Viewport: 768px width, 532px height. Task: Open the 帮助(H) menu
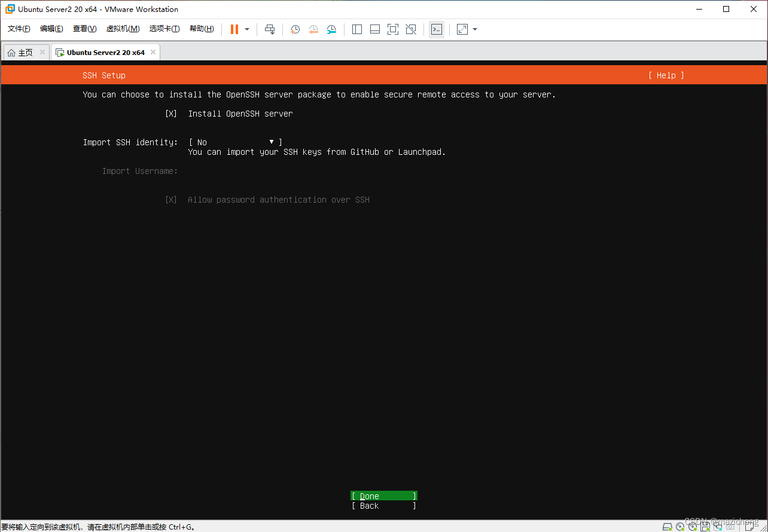202,29
